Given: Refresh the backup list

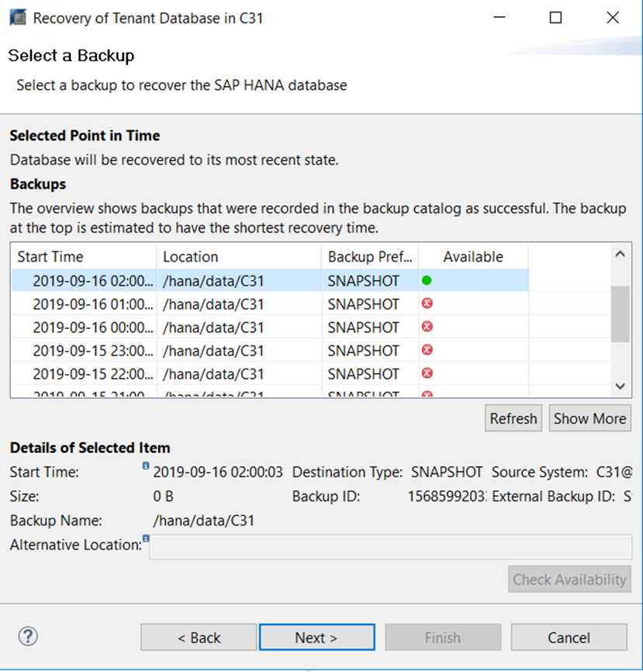Looking at the screenshot, I should point(513,418).
